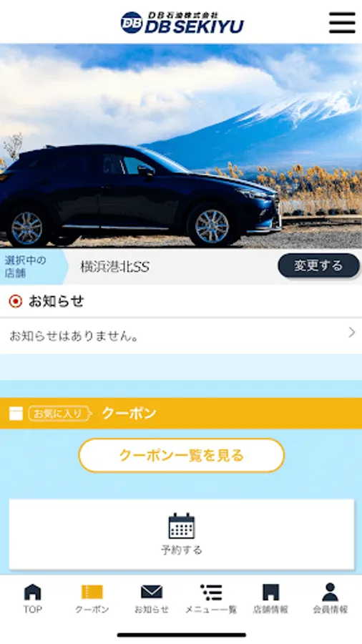Tap the お気に入り tag
This screenshot has width=362, height=644.
point(59,414)
